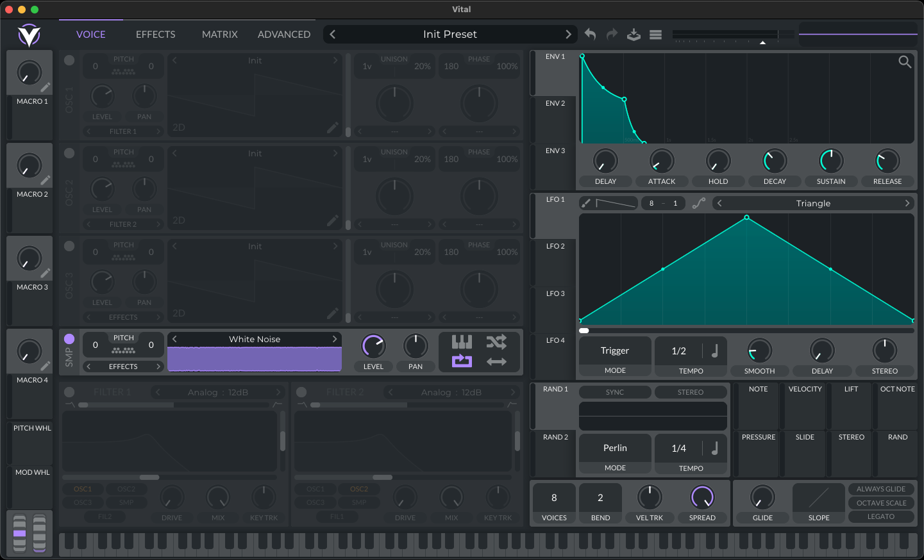924x560 pixels.
Task: Toggle the sampler random phase shuffle icon
Action: (496, 342)
